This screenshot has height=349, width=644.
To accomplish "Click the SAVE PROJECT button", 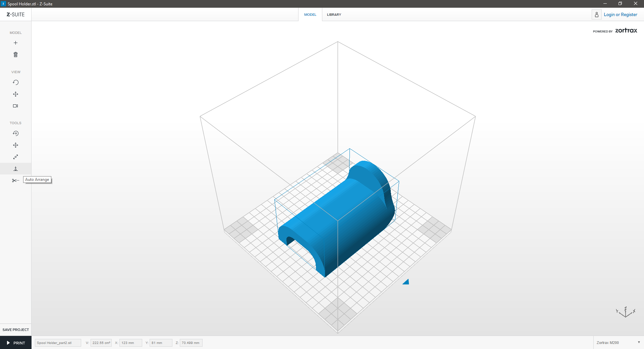I will 16,330.
